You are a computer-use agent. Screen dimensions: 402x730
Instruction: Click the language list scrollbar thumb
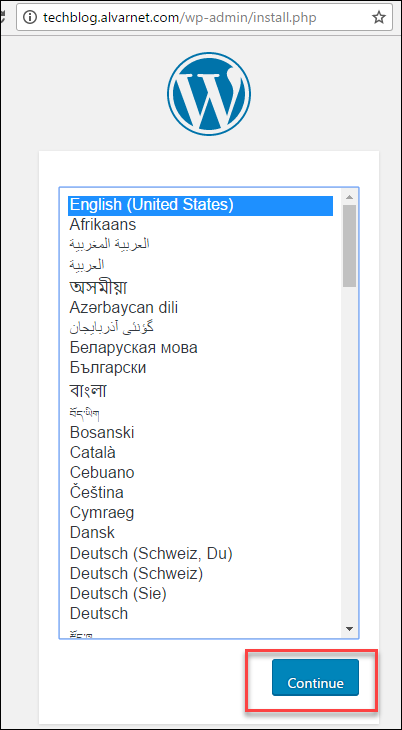pos(349,246)
